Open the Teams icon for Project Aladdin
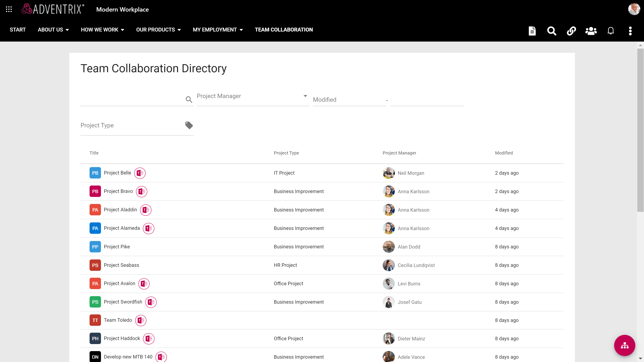644x362 pixels. tap(146, 210)
